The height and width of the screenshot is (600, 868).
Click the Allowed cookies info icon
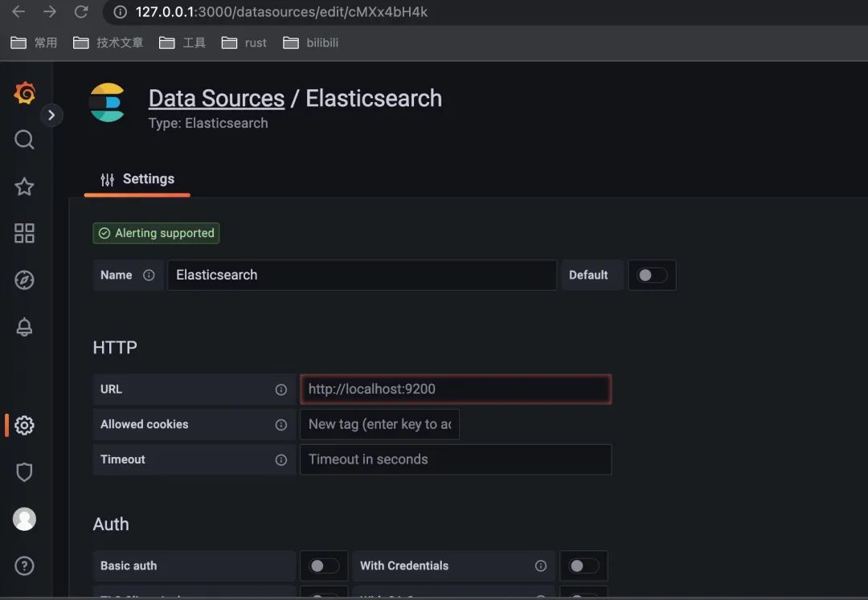coord(281,425)
